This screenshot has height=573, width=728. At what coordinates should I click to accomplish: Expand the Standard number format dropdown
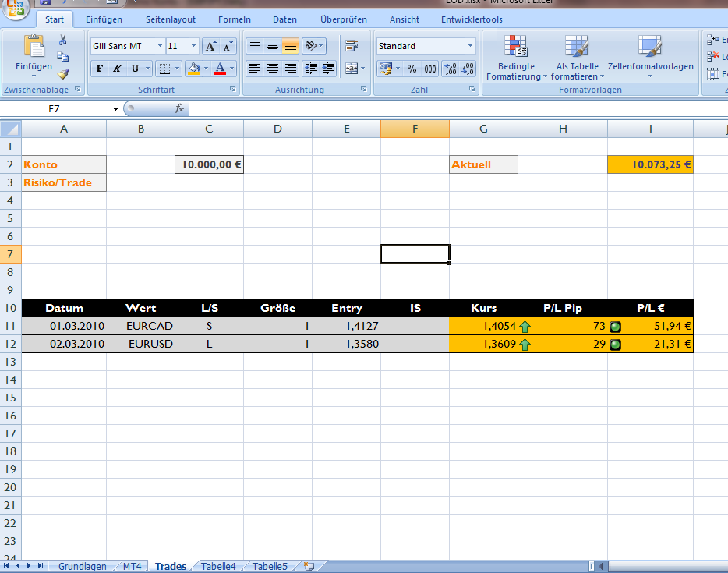tap(470, 47)
